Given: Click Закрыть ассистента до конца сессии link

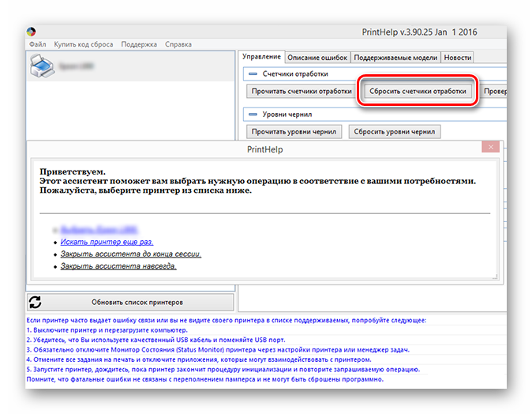Looking at the screenshot, I should (x=130, y=254).
